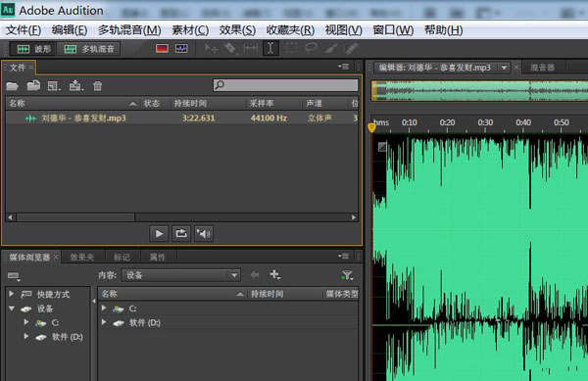Viewport: 588px width, 381px height.
Task: Switch to the 属性 tab
Action: point(158,257)
